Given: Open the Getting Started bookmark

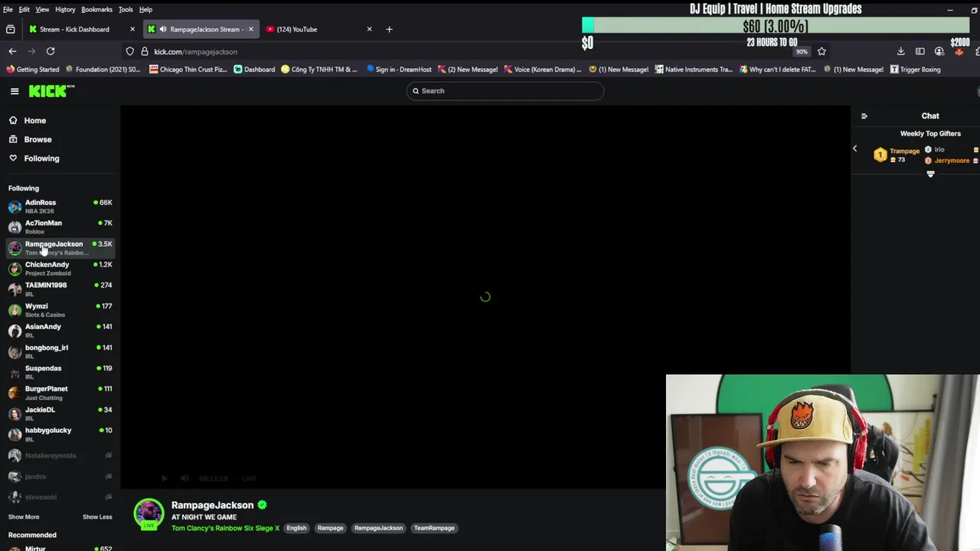Looking at the screenshot, I should coord(32,70).
